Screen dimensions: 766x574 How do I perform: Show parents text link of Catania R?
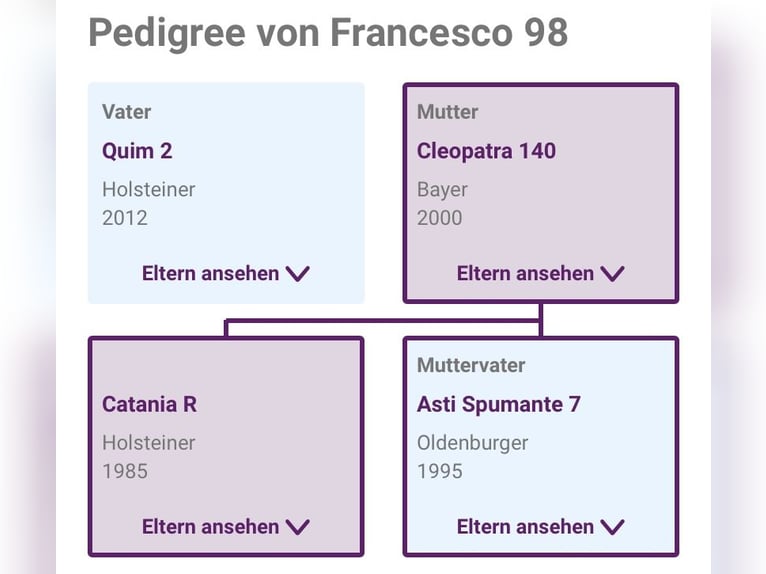pos(210,526)
